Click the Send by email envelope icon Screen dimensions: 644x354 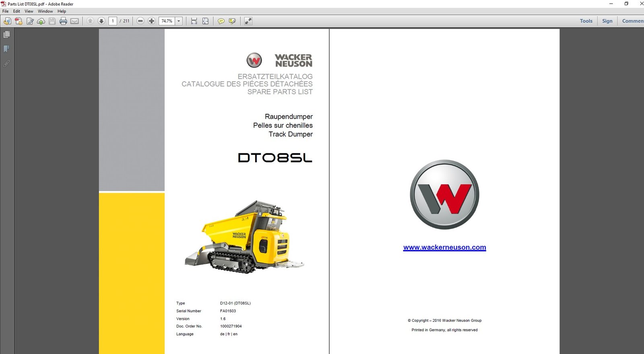point(74,21)
